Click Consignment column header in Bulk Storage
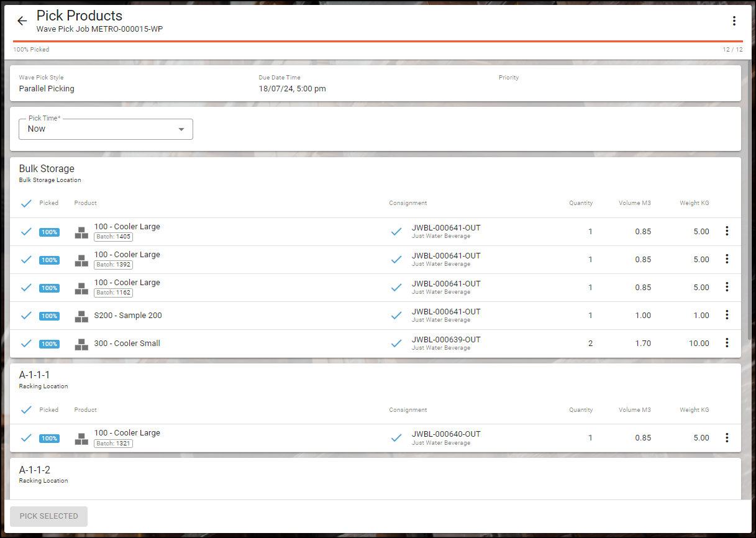This screenshot has height=538, width=756. pyautogui.click(x=408, y=203)
